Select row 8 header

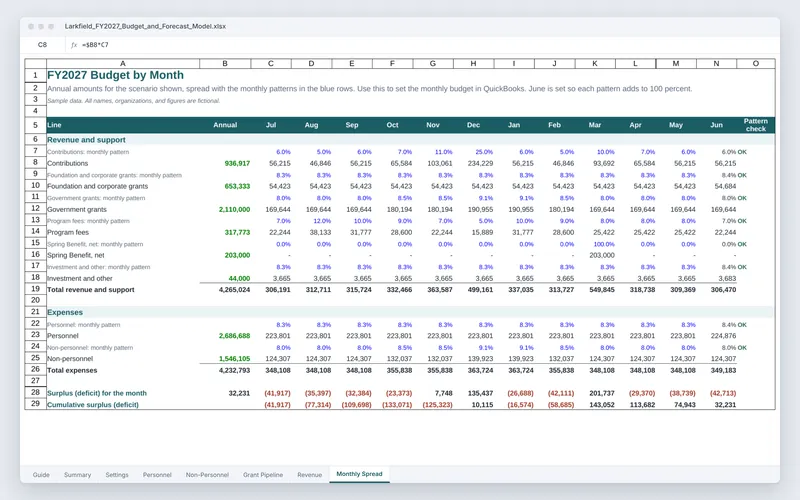click(35, 163)
